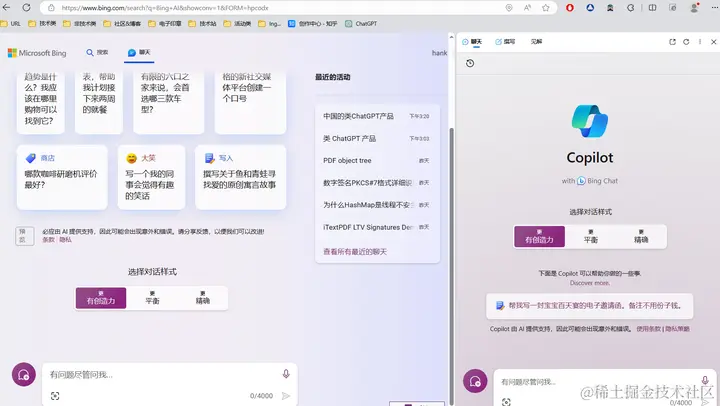Select 平衡 style in Copilot sidebar

pos(591,237)
